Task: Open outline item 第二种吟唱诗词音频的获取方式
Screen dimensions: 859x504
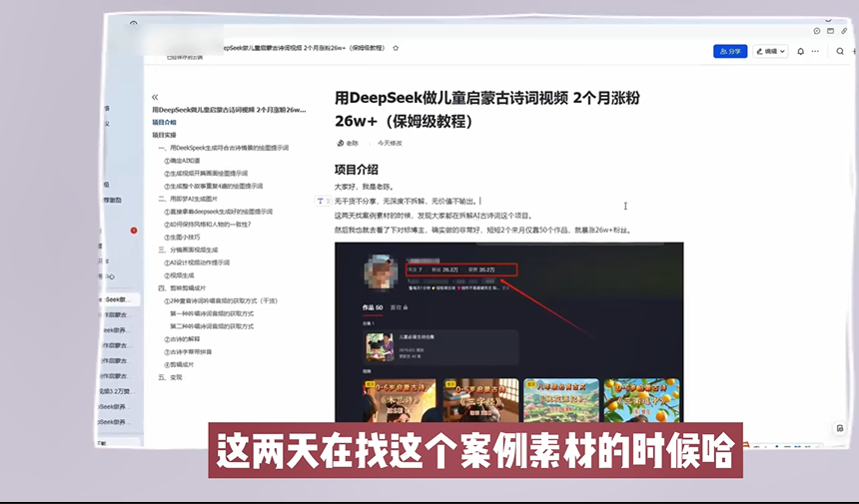Action: 212,326
